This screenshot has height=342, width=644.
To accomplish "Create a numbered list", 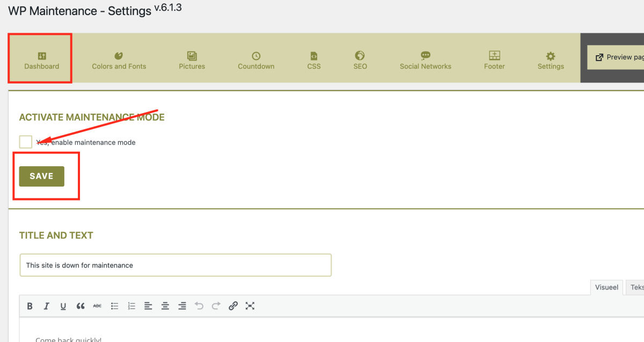I will coord(131,306).
